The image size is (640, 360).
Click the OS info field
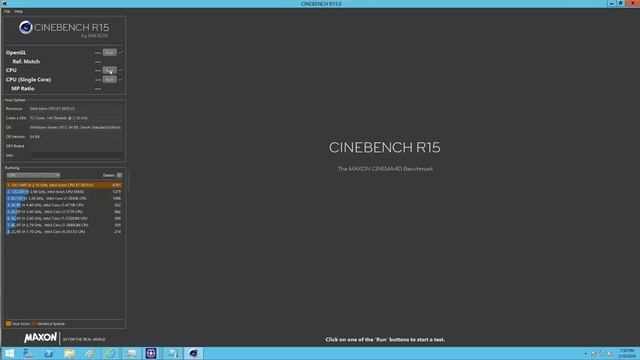76,127
